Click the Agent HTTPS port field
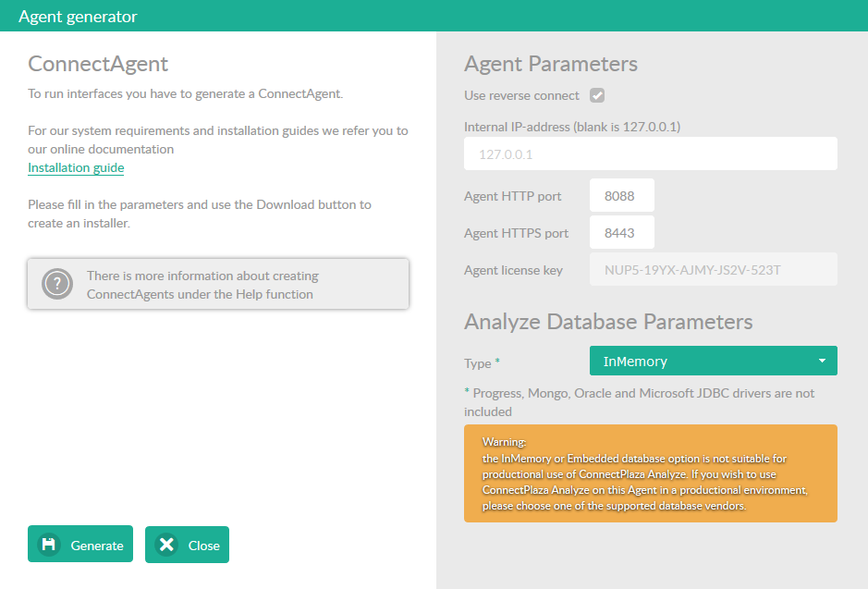The image size is (868, 589). pyautogui.click(x=622, y=232)
